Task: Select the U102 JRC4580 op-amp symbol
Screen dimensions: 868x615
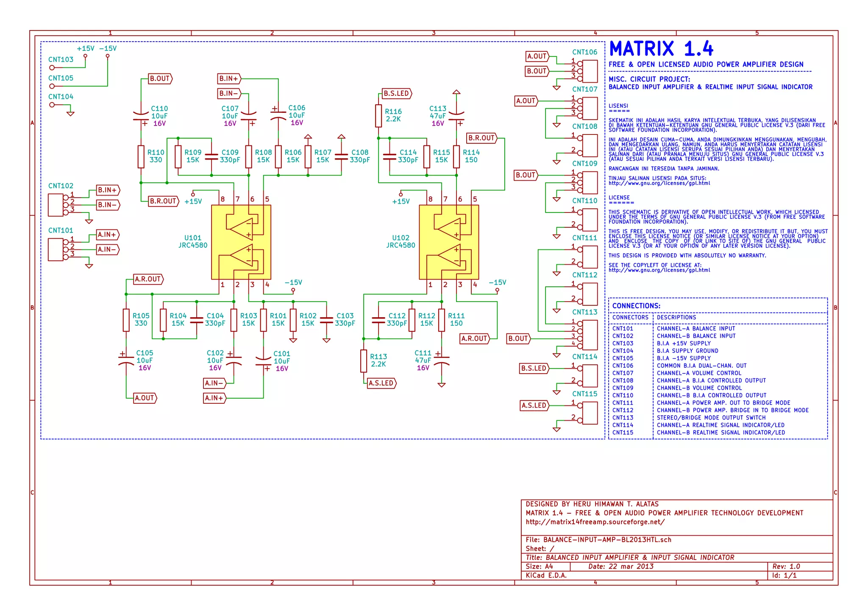Action: [x=449, y=242]
